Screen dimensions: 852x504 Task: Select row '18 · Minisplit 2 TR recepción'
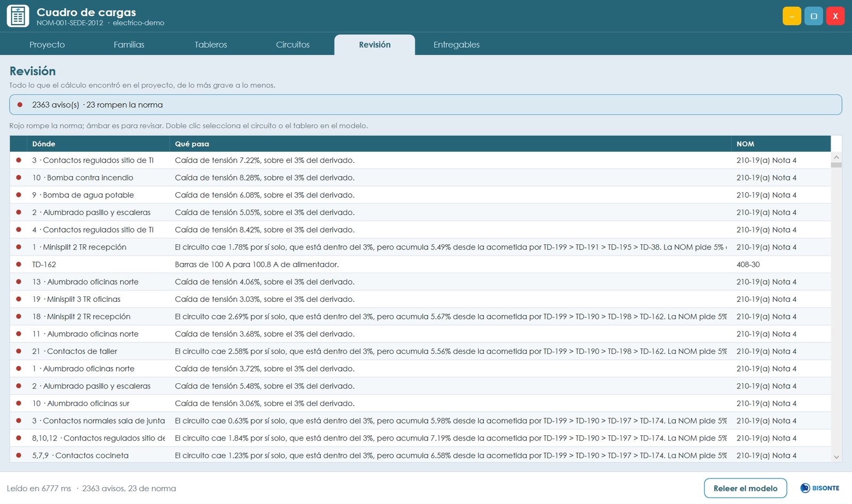coord(420,317)
